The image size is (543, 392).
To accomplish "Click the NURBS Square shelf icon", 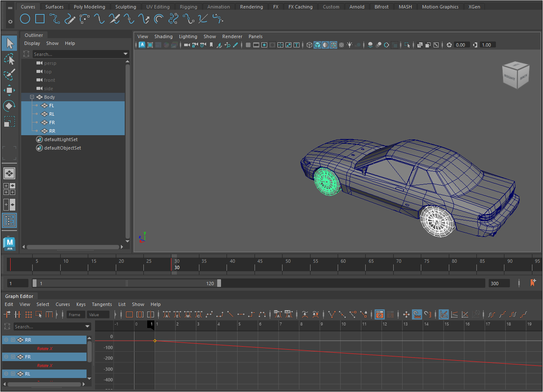I will [x=40, y=19].
